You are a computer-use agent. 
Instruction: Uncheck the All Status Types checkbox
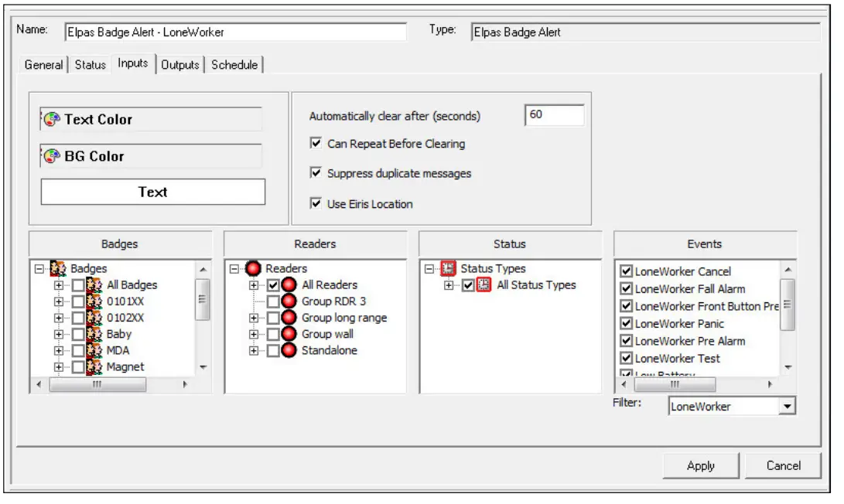coord(468,285)
